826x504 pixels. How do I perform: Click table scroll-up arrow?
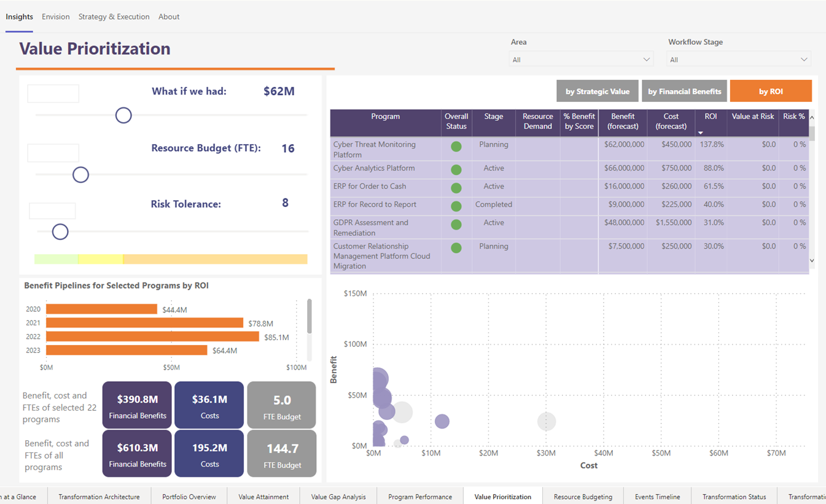point(812,117)
